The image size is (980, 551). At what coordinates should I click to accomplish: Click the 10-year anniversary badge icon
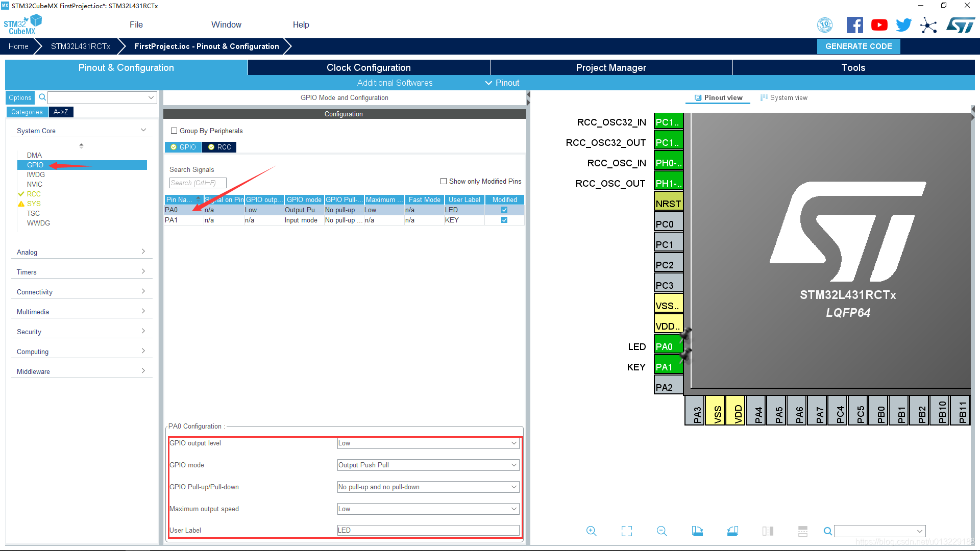click(825, 25)
